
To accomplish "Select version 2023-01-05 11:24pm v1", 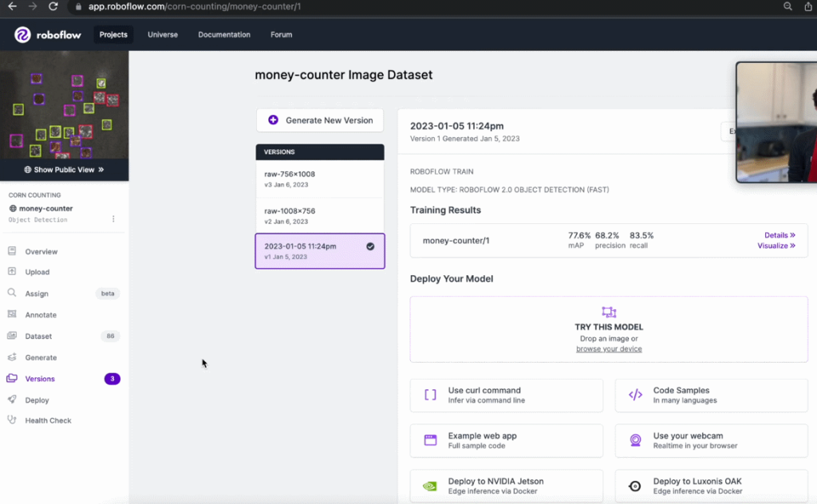I will click(320, 251).
